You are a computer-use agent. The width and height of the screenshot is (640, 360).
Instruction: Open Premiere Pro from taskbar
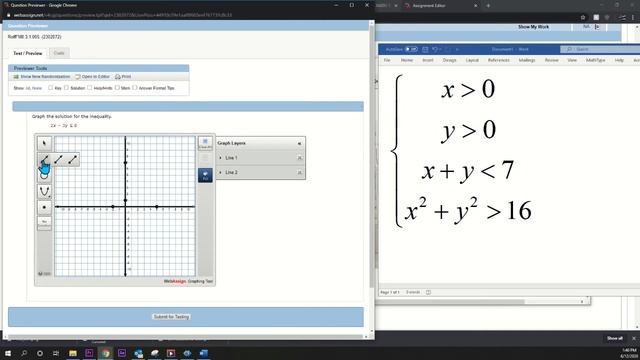[x=89, y=353]
